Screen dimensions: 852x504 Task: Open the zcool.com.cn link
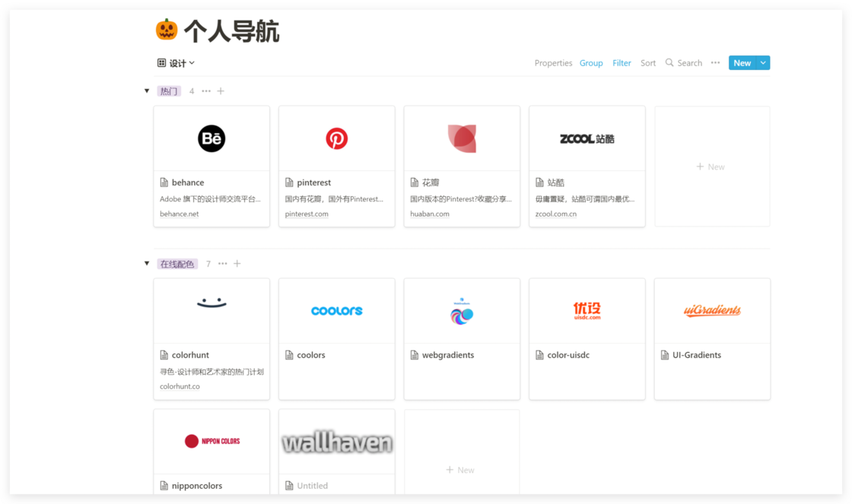tap(556, 214)
